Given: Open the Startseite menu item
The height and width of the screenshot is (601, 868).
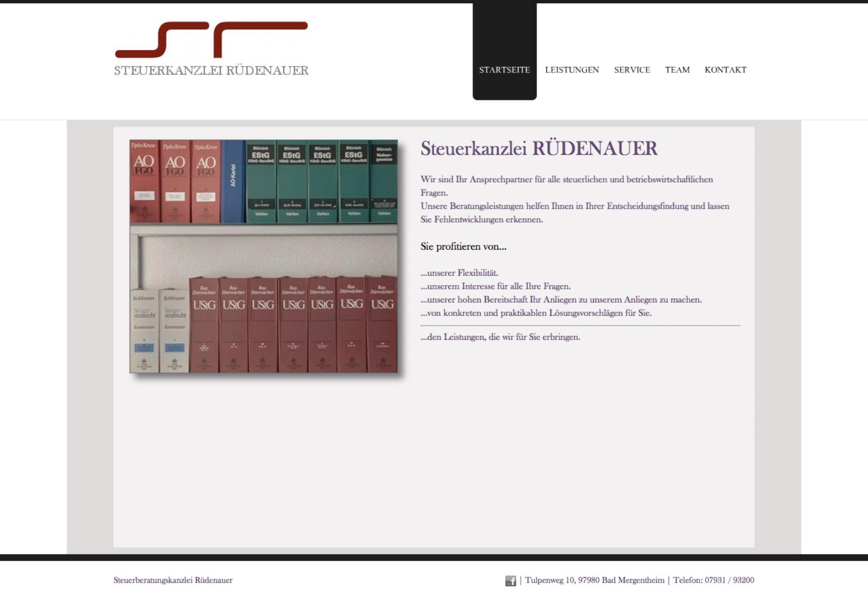Looking at the screenshot, I should (505, 69).
